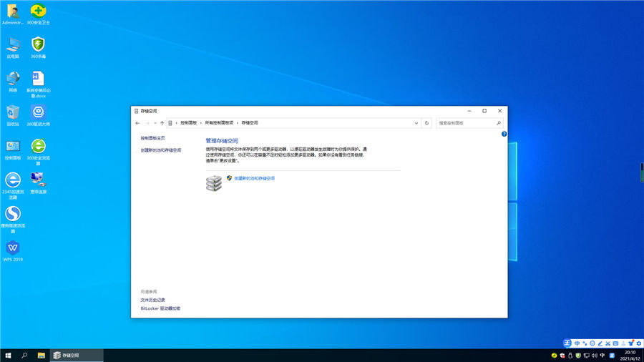Click the 控制面板主页 sidebar link
This screenshot has width=644, height=362.
click(153, 137)
